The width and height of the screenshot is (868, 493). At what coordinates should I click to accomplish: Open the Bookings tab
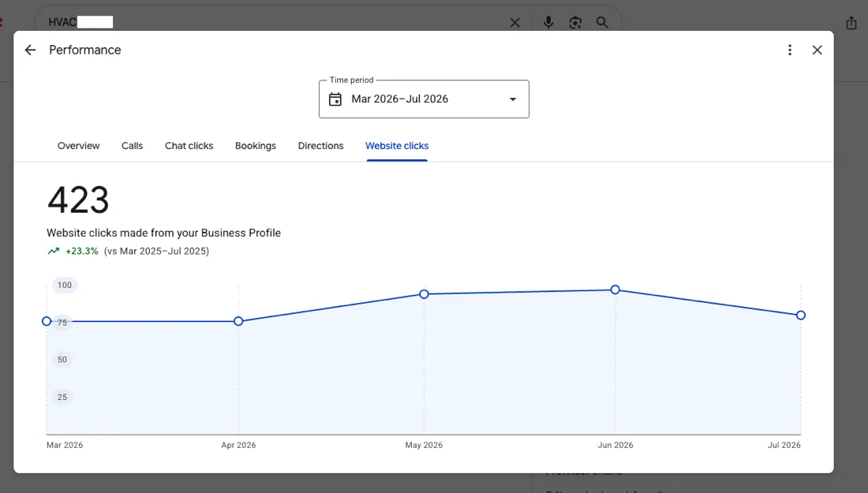coord(255,146)
